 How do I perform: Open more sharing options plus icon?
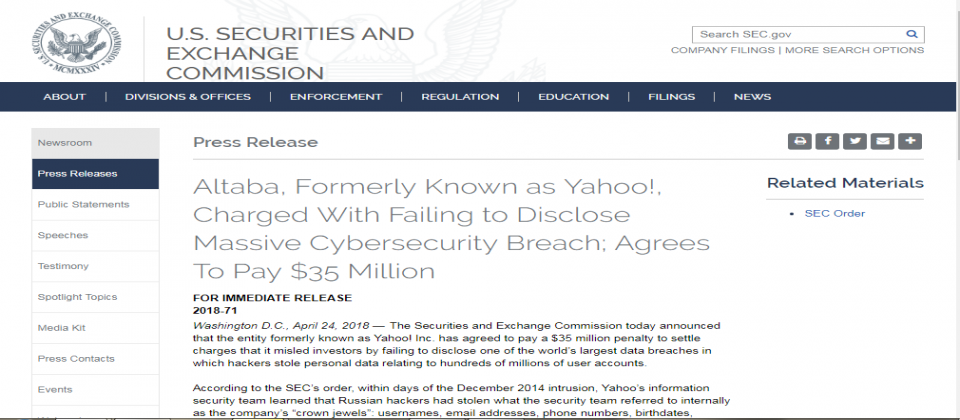(908, 141)
